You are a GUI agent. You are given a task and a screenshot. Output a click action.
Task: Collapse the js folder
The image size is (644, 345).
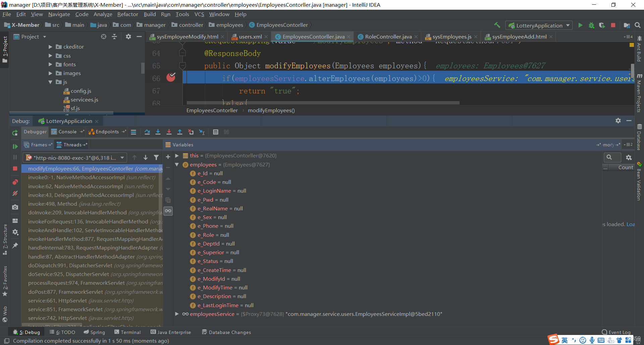point(50,82)
